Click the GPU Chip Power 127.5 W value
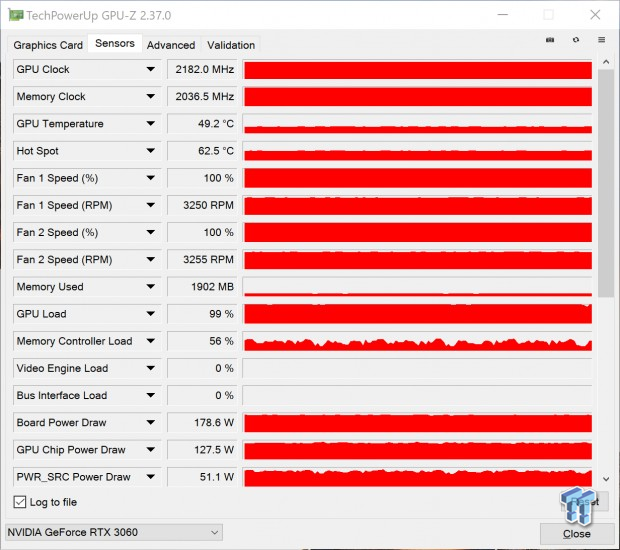Screen dimensions: 620x550 pos(202,450)
